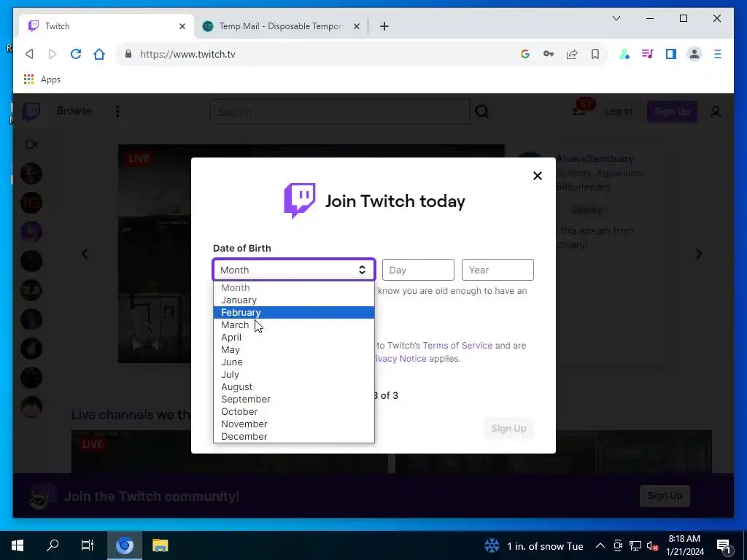Select April in the month list
The height and width of the screenshot is (560, 747).
click(x=293, y=337)
